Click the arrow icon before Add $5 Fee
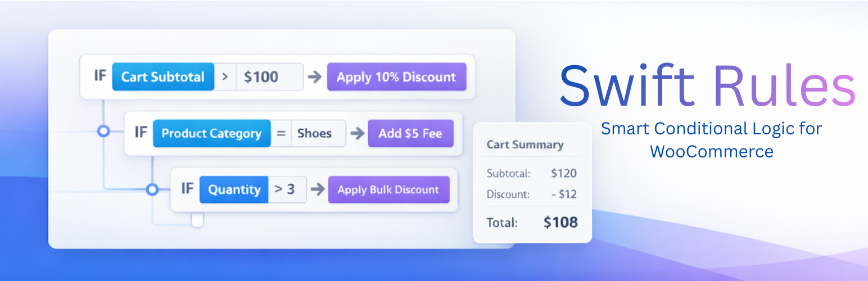This screenshot has height=281, width=868. coord(356,134)
